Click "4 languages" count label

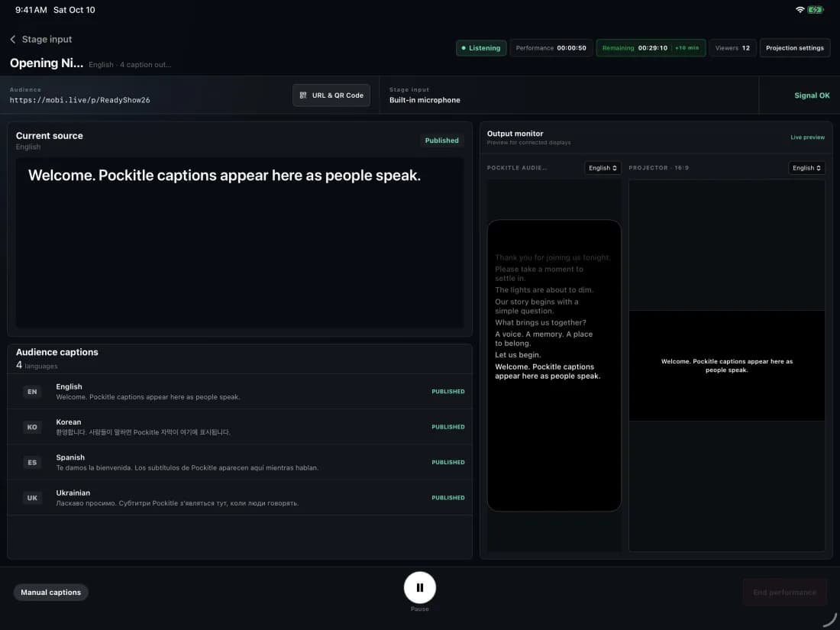tap(37, 365)
